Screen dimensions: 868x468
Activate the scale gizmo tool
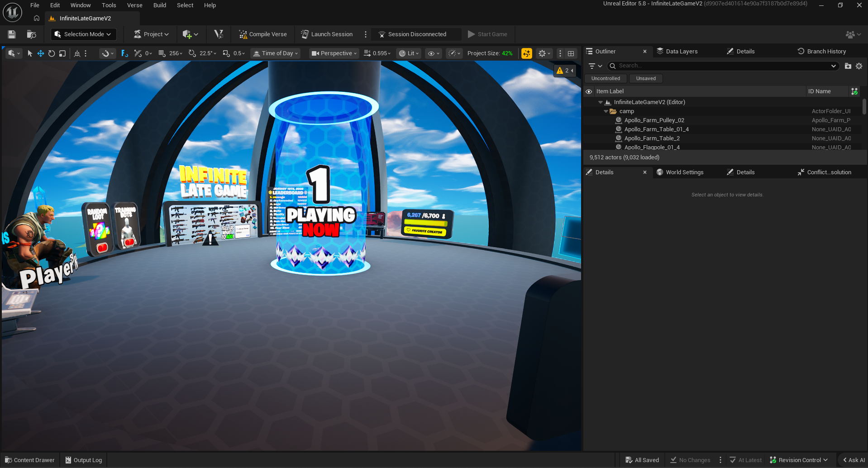tap(62, 53)
